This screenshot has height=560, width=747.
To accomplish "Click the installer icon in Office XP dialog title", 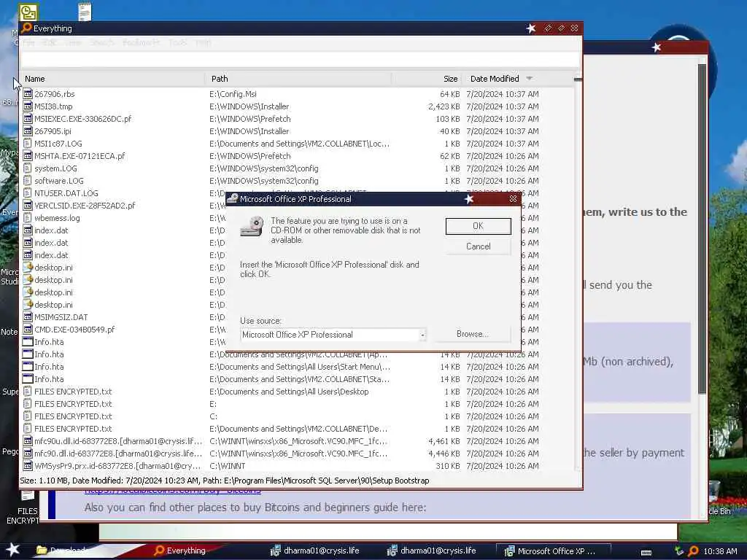I will 233,198.
